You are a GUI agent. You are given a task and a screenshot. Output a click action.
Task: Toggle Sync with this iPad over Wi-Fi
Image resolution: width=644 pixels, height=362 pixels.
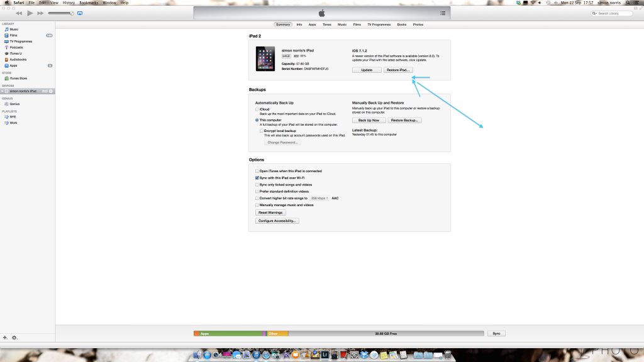click(257, 178)
